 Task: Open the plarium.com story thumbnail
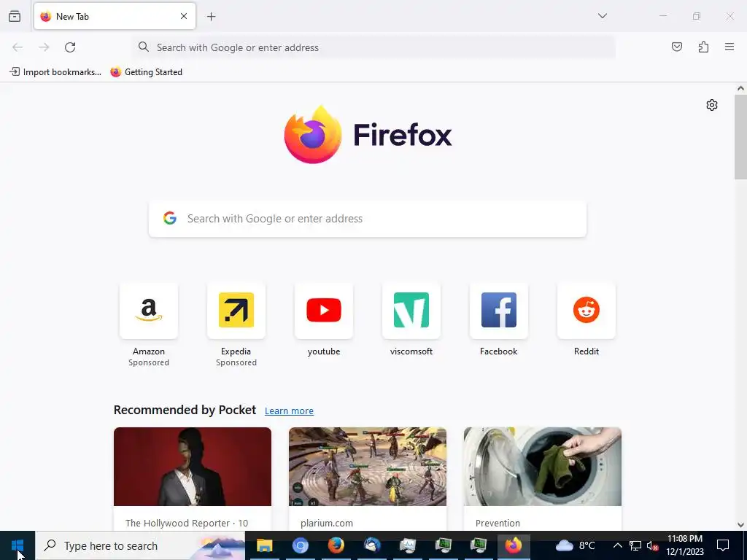[x=368, y=466]
